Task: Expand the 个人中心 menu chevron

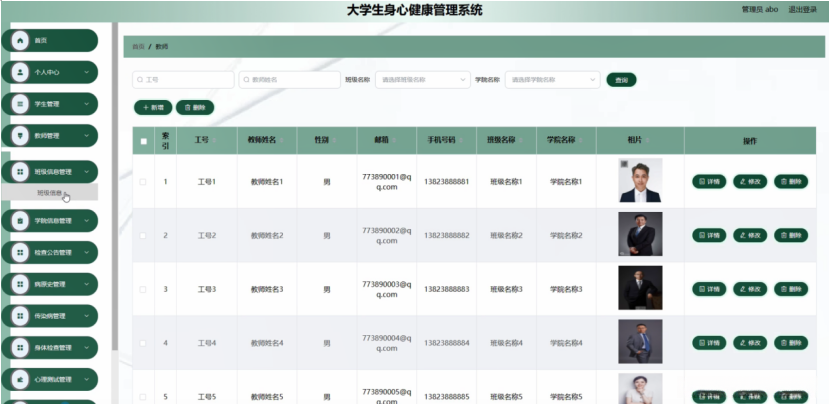Action: [86, 72]
